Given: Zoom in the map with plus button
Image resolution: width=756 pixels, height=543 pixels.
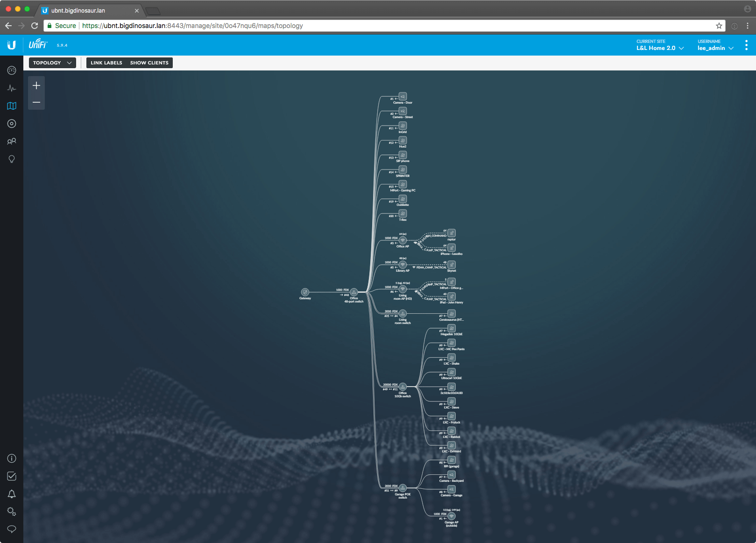Looking at the screenshot, I should [x=36, y=85].
